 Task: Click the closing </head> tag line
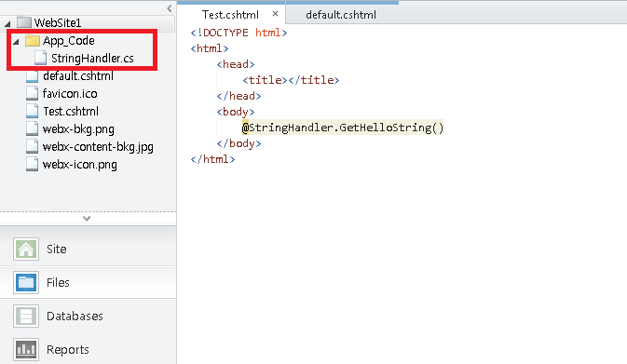click(x=239, y=96)
